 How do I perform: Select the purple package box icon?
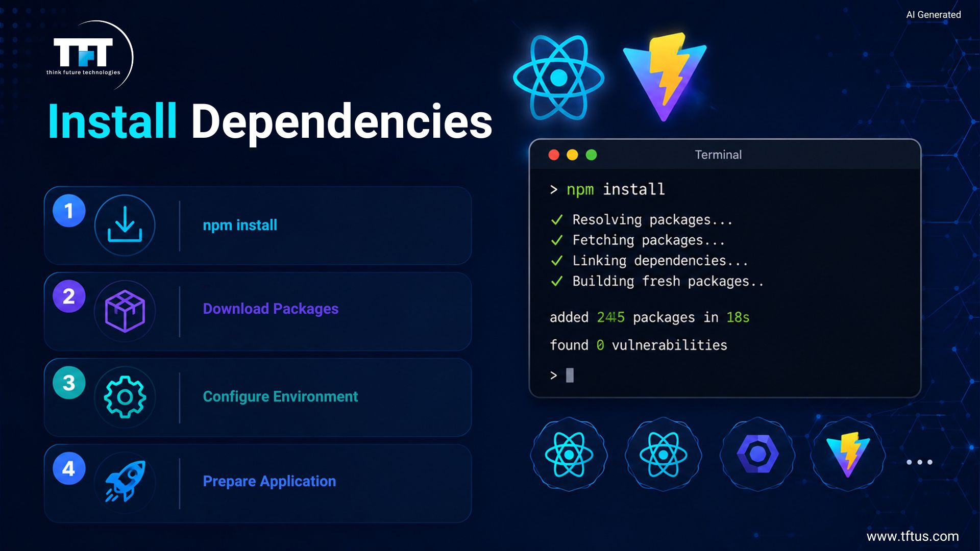125,311
